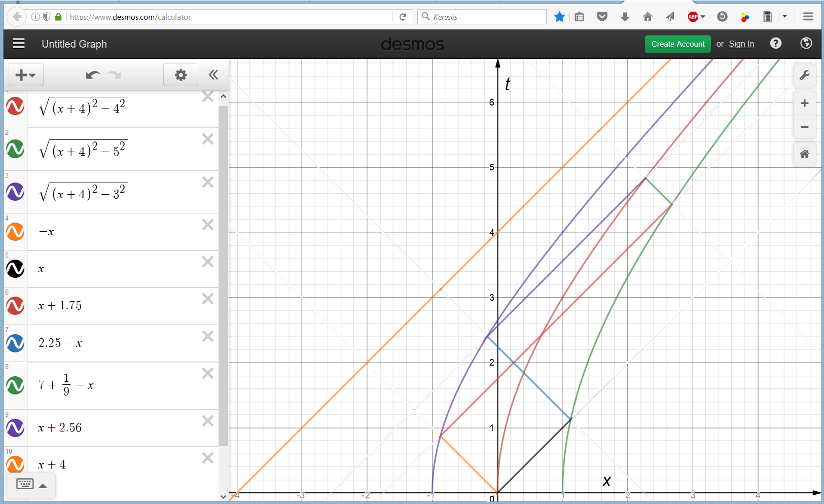The image size is (824, 504).
Task: Delete the x + 1.75 expression
Action: pyautogui.click(x=208, y=299)
